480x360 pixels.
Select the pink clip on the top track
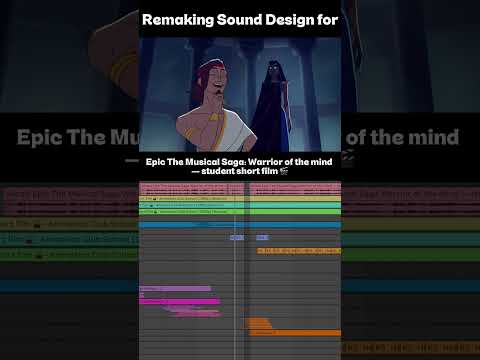tap(240, 188)
